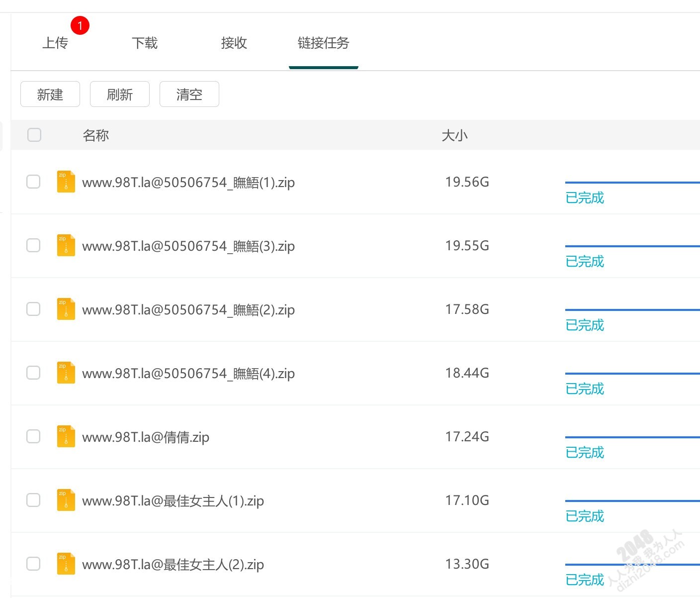The height and width of the screenshot is (598, 700).
Task: Click the 大小 column header
Action: [x=454, y=135]
